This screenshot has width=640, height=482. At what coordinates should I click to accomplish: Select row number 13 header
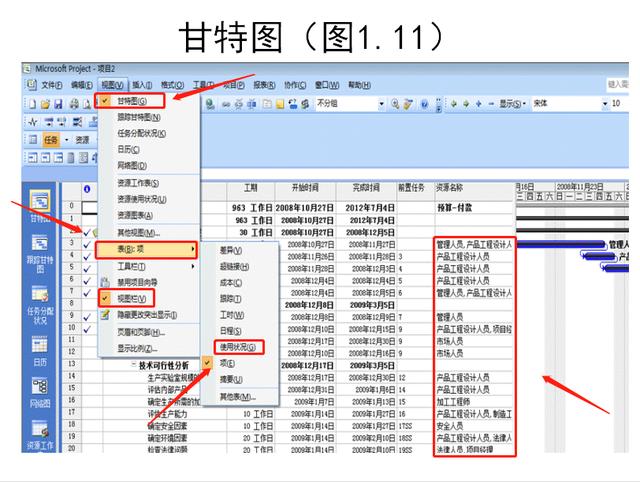[71, 364]
